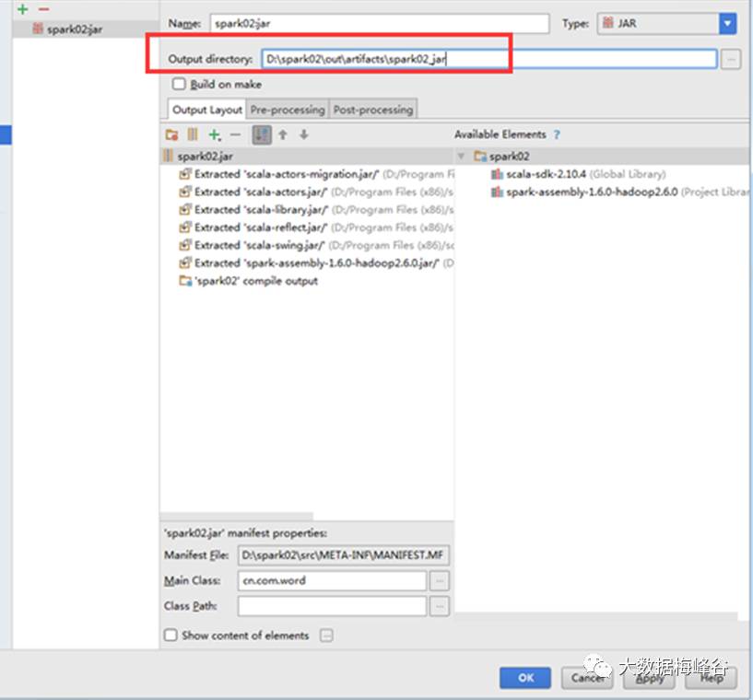Add a new artifact with green plus
Screen dimensions: 753x700
click(x=22, y=9)
